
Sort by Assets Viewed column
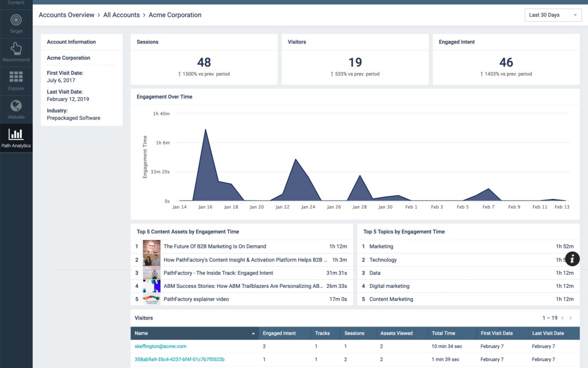tap(396, 334)
